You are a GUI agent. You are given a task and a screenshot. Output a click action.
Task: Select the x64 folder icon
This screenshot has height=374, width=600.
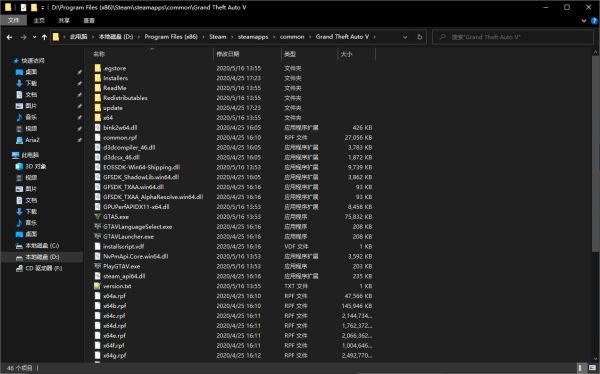click(98, 118)
